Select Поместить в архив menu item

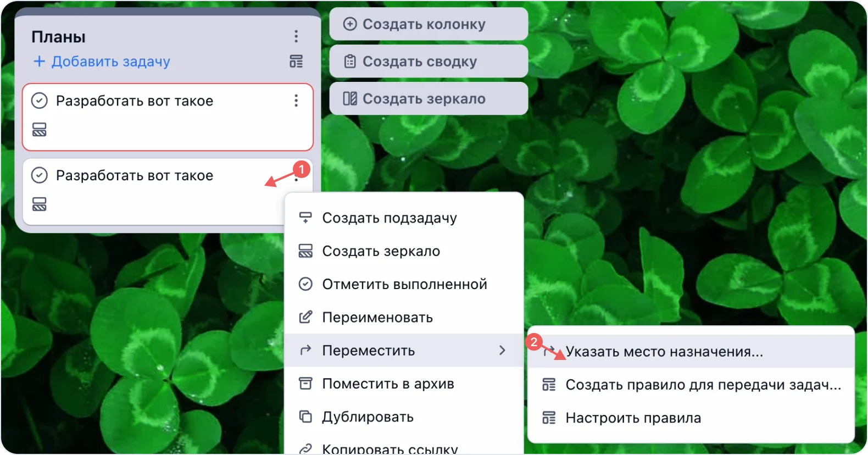point(404,384)
